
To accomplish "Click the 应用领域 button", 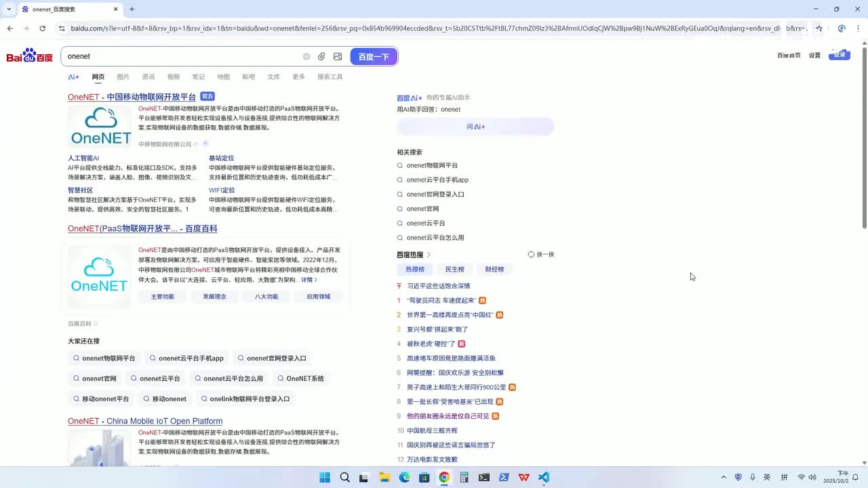I will click(319, 296).
